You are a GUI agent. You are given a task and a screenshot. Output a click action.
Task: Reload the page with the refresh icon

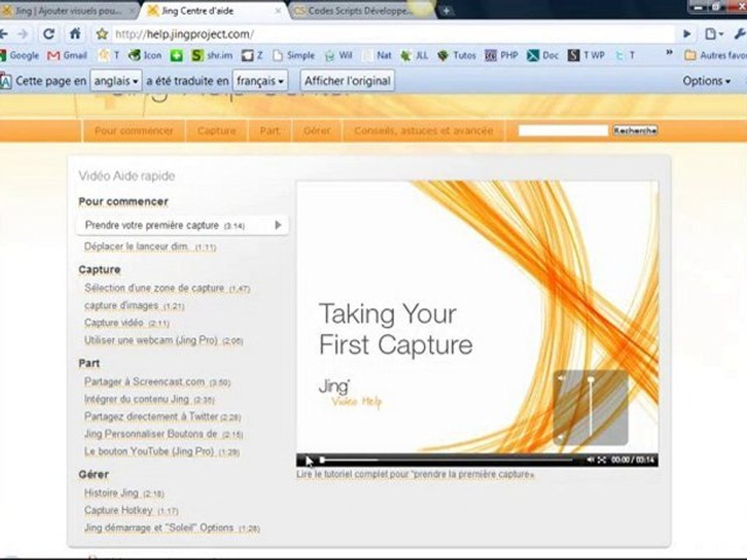pyautogui.click(x=48, y=33)
